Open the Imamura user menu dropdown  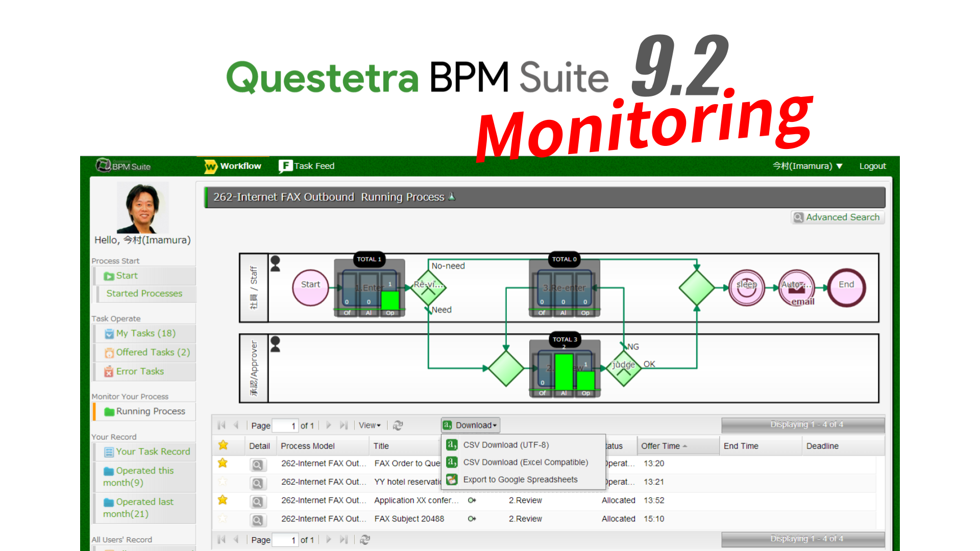tap(807, 166)
